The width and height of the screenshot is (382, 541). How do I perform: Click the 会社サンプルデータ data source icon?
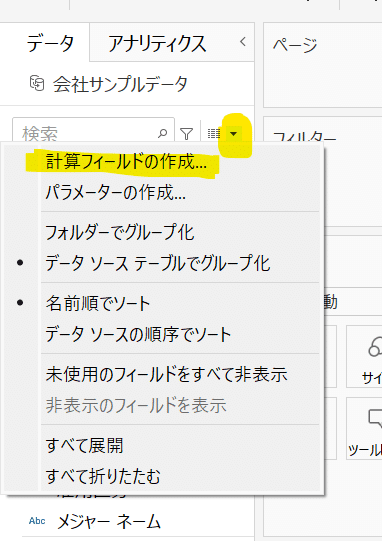[37, 83]
